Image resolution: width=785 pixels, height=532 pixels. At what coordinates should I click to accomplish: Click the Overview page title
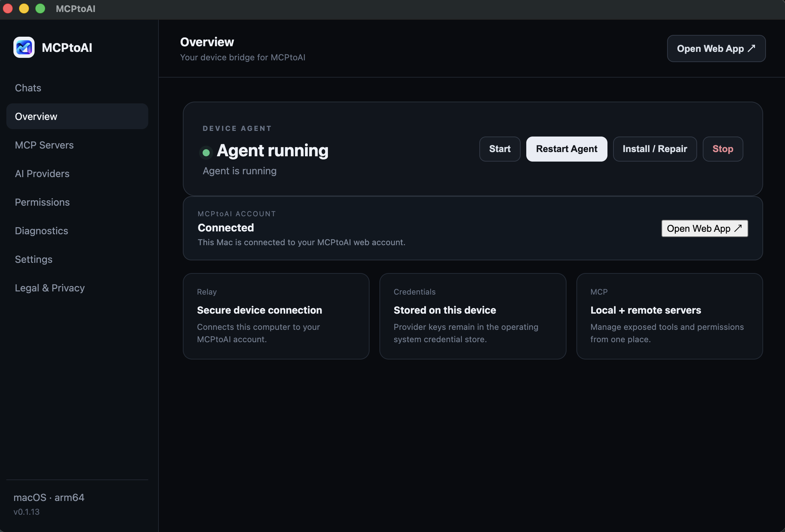[x=207, y=42]
